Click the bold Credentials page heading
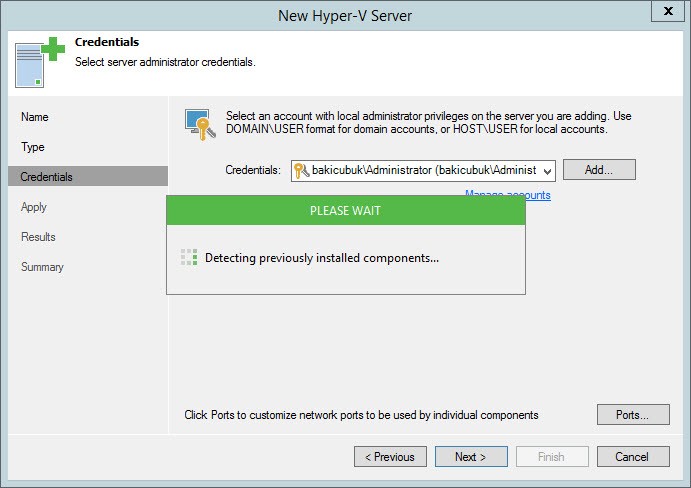The height and width of the screenshot is (488, 691). 107,42
